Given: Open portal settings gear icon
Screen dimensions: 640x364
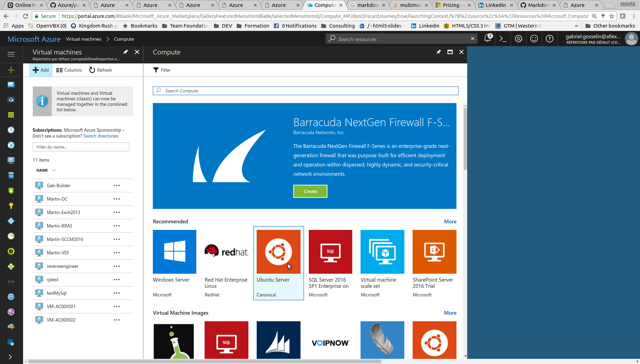Looking at the screenshot, I should point(518,39).
